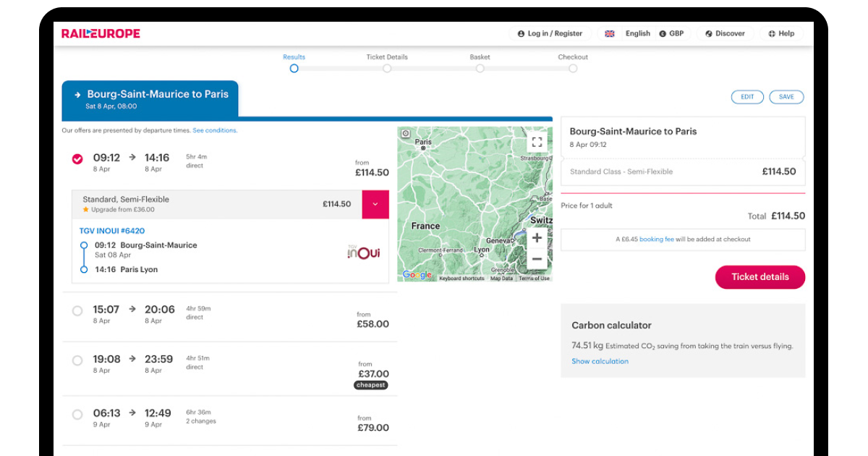
Task: Click the user icon beside Log in
Action: tap(521, 33)
